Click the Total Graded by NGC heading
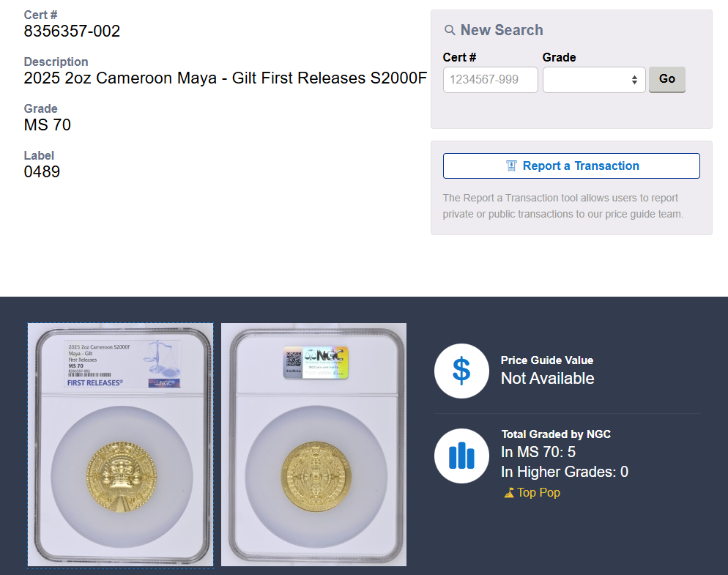The height and width of the screenshot is (575, 728). click(556, 434)
